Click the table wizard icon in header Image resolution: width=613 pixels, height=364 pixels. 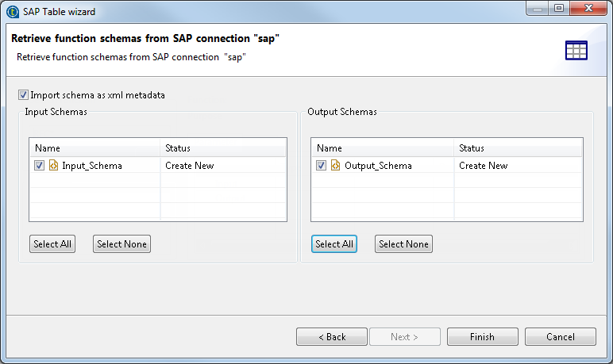click(x=576, y=51)
